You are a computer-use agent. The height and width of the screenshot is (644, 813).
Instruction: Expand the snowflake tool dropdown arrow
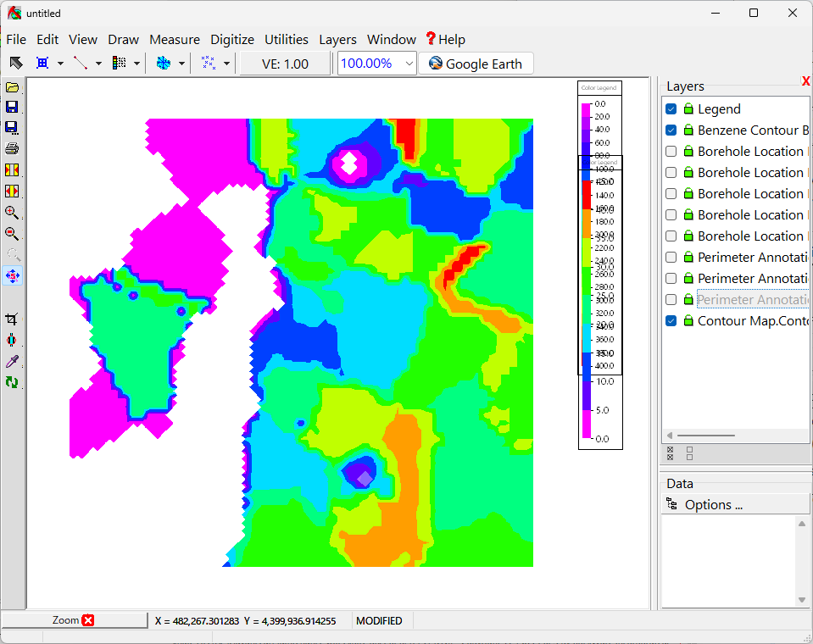[181, 64]
